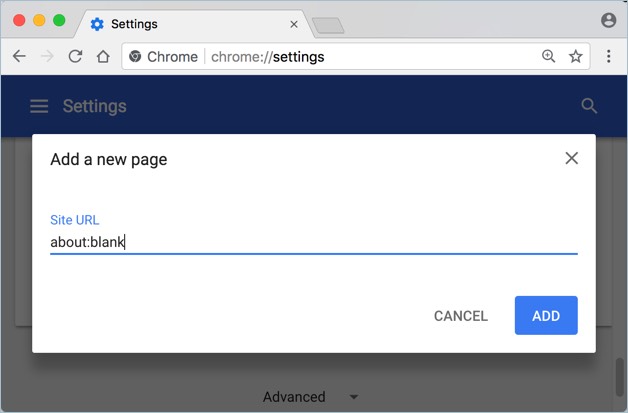Click the Chrome site info icon
The width and height of the screenshot is (628, 413).
pos(135,56)
